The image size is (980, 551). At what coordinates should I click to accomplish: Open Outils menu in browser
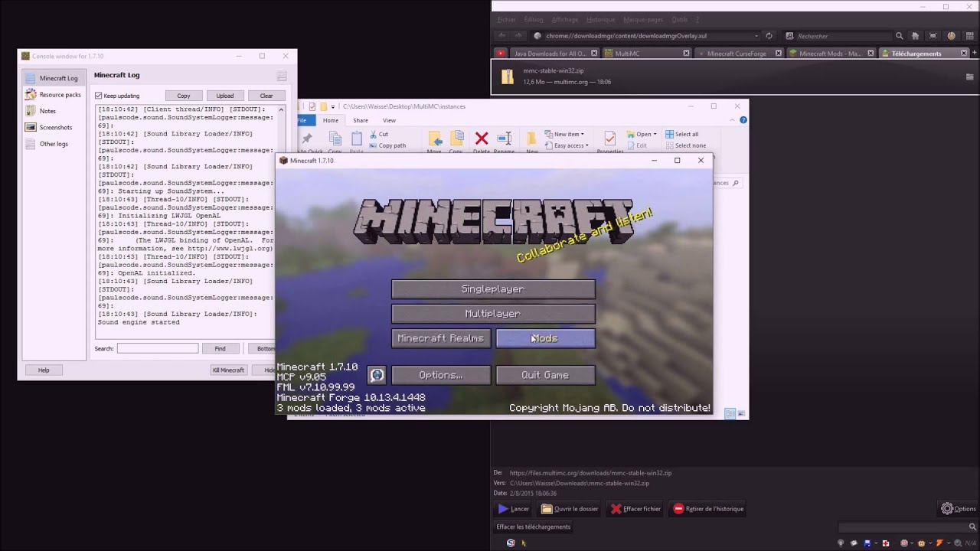[679, 20]
